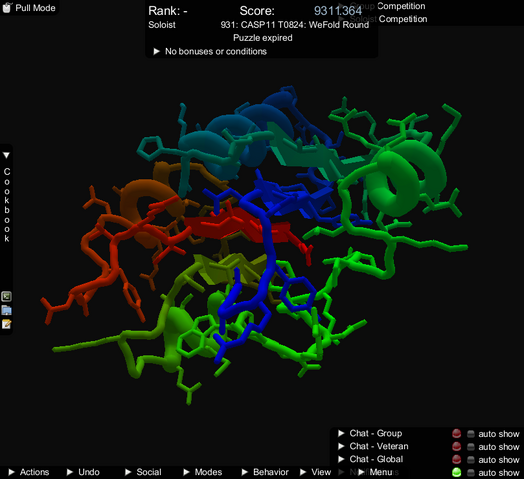Click the score value 9311.364

pos(338,11)
